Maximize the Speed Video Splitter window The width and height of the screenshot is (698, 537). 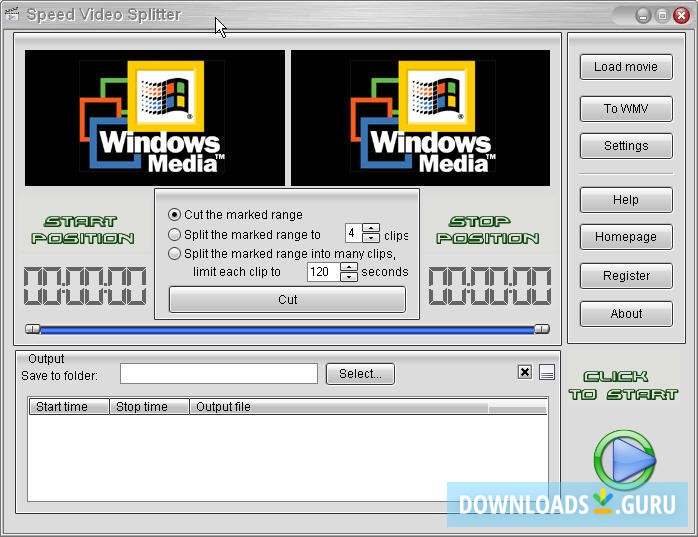662,16
